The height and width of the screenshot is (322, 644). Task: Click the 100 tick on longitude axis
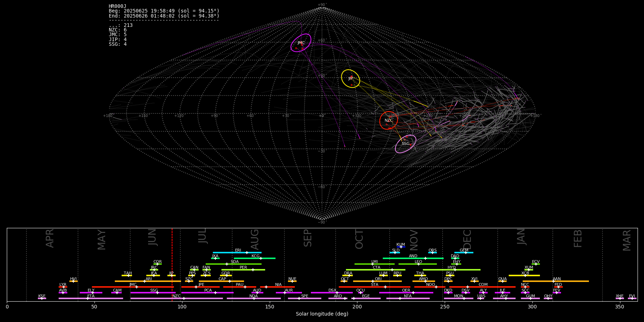point(182,307)
